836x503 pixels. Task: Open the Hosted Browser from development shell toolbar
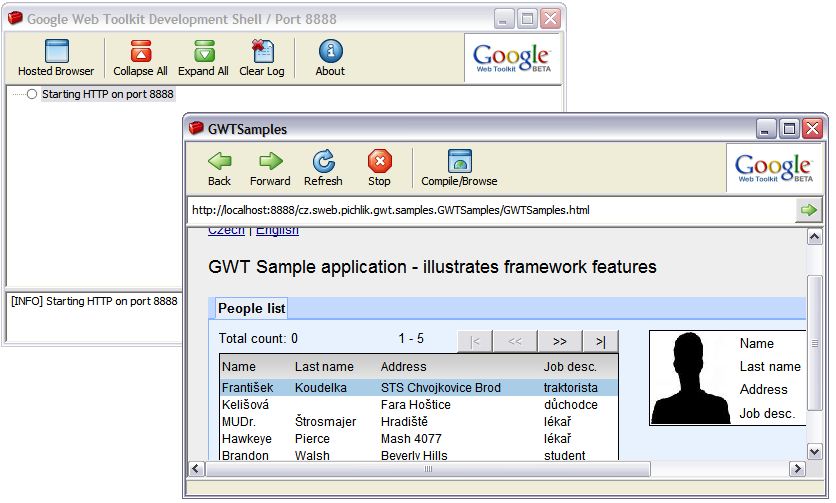tap(56, 58)
